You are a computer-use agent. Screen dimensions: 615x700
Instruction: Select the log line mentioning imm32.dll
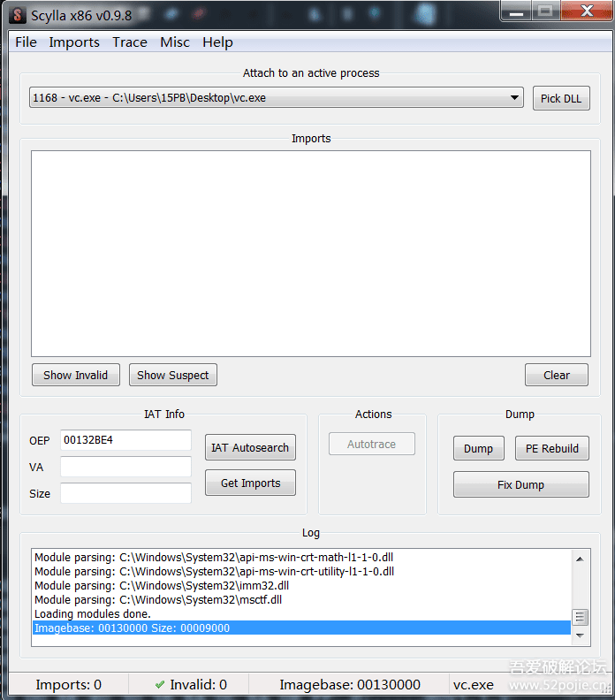tap(301, 585)
